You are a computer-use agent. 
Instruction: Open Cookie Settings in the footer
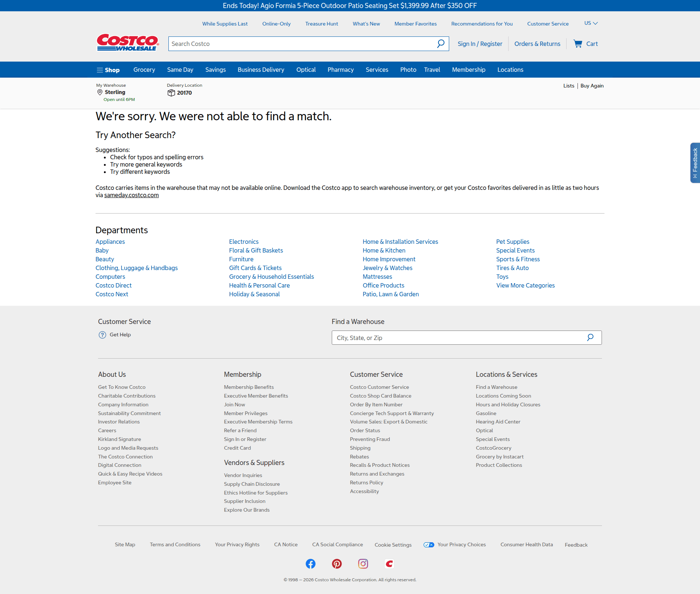(393, 545)
